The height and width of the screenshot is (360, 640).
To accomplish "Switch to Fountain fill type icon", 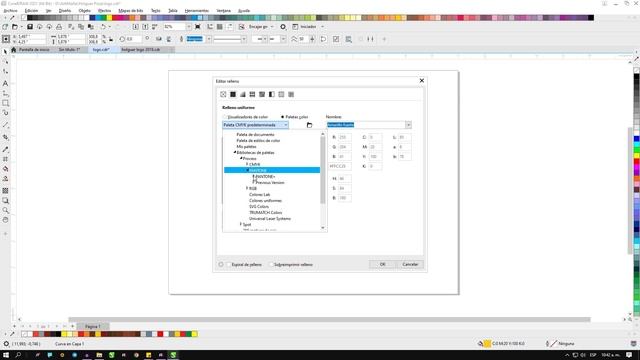I will coord(242,94).
